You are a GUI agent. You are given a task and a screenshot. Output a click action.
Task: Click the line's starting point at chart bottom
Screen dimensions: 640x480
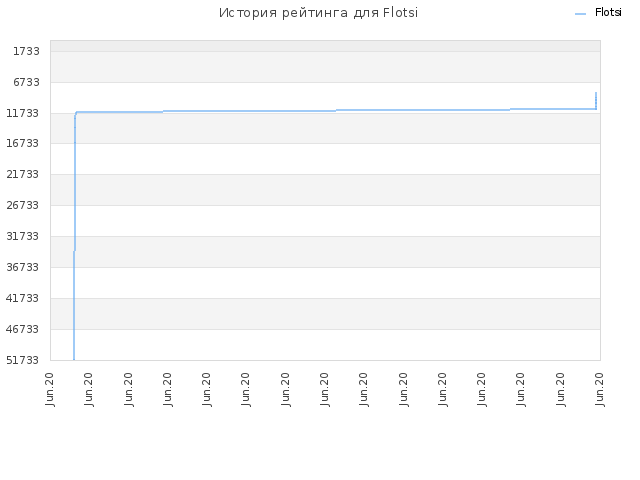[x=74, y=358]
